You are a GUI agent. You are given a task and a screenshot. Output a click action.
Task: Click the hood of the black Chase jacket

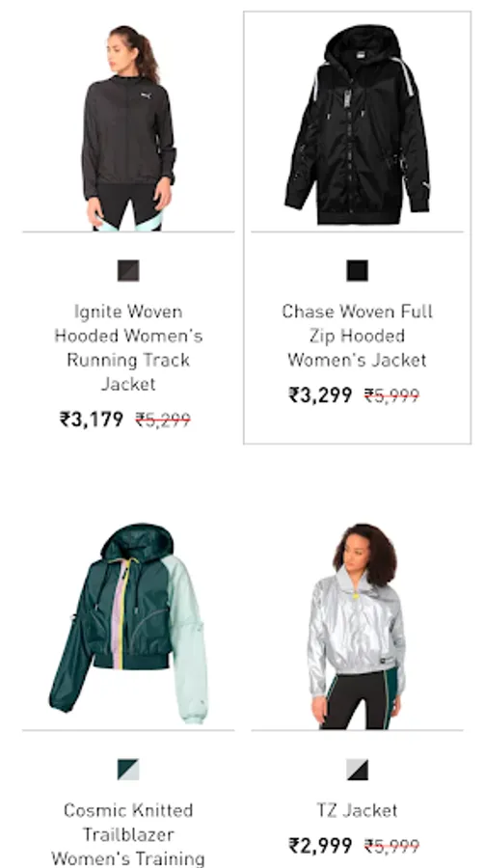(x=357, y=44)
